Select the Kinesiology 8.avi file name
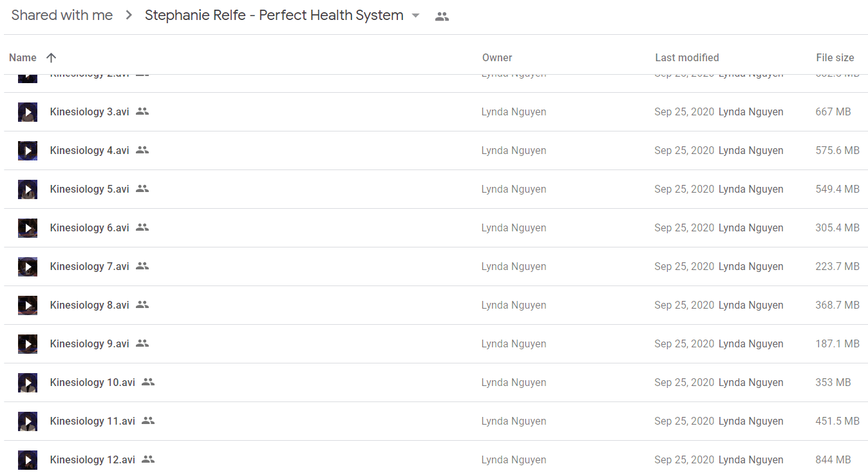868x473 pixels. [90, 305]
